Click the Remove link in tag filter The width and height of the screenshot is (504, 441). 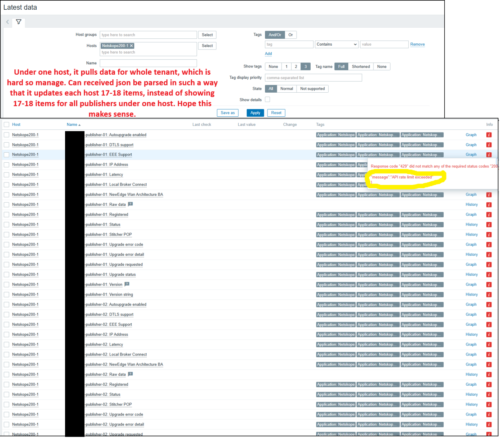click(417, 44)
